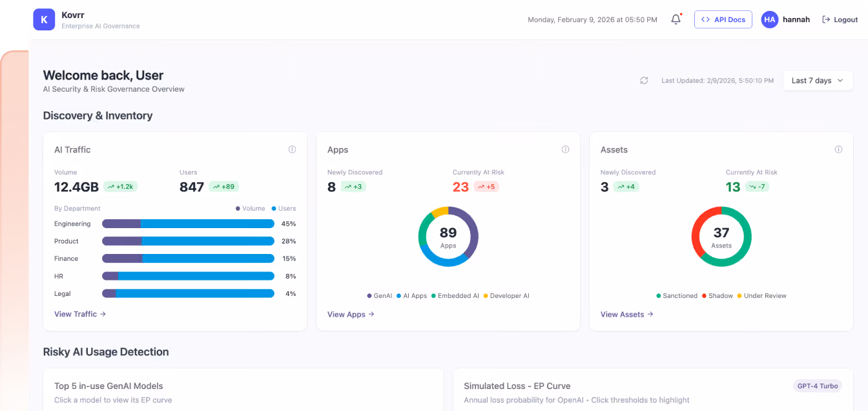Click the HR department traffic bar
The width and height of the screenshot is (868, 411).
pyautogui.click(x=188, y=276)
